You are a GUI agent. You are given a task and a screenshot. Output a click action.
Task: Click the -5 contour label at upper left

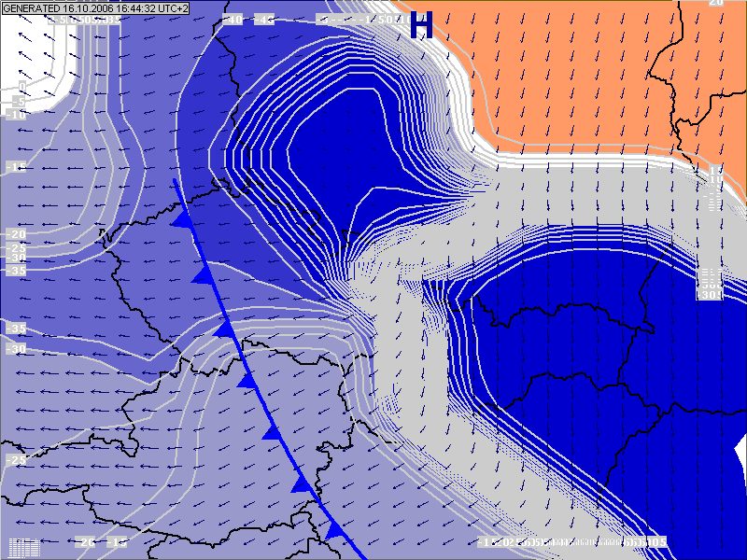point(18,102)
